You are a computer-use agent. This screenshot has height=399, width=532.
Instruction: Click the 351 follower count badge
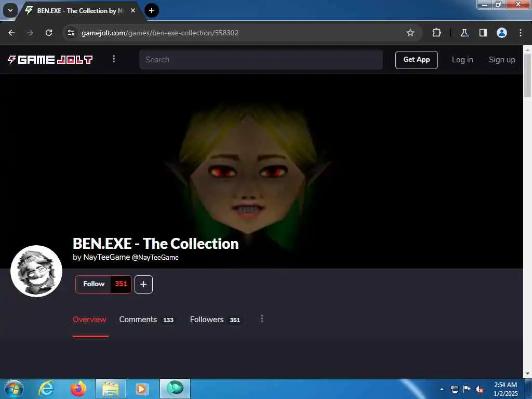121,284
